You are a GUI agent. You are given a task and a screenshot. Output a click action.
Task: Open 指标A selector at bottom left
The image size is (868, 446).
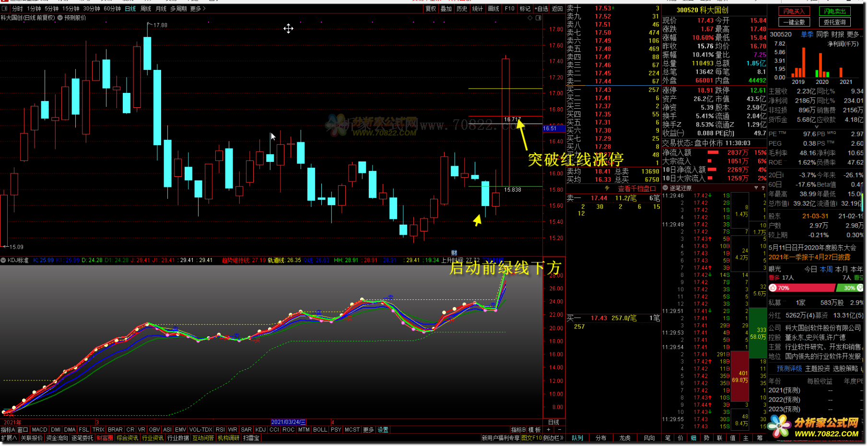(8, 430)
